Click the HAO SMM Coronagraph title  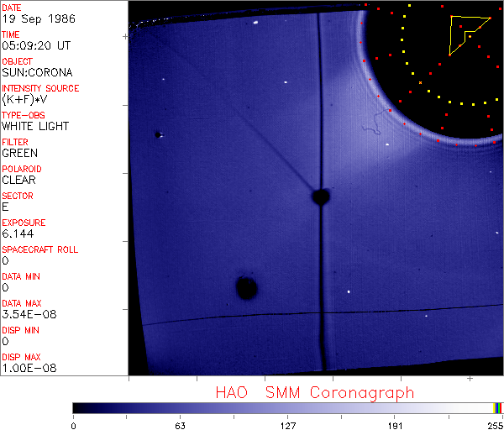click(x=314, y=392)
